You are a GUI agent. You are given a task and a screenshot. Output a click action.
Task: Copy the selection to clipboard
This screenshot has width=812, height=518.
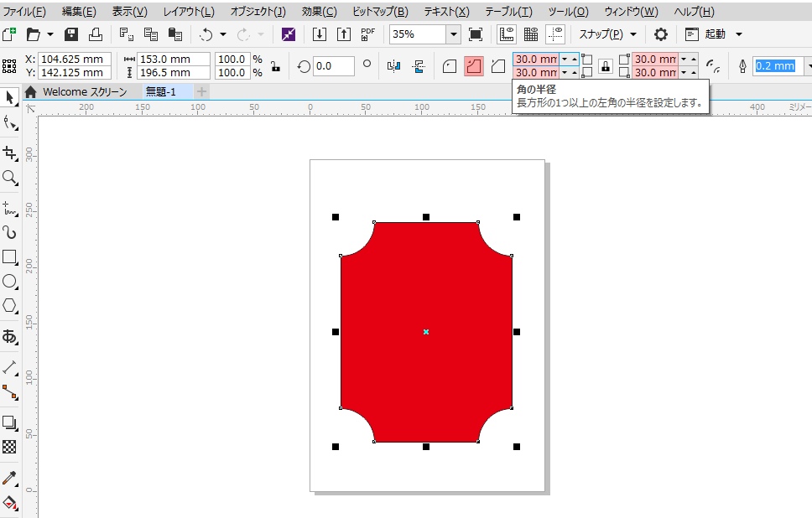pyautogui.click(x=151, y=34)
